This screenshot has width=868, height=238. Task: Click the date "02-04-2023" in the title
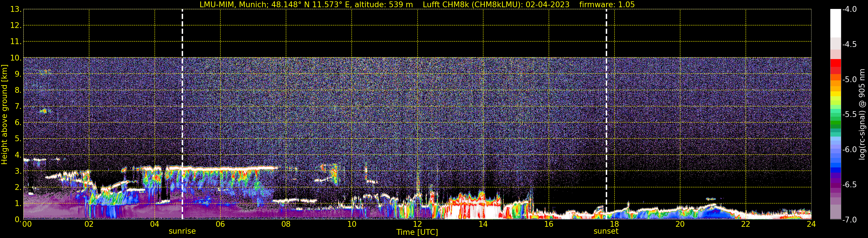pos(548,5)
